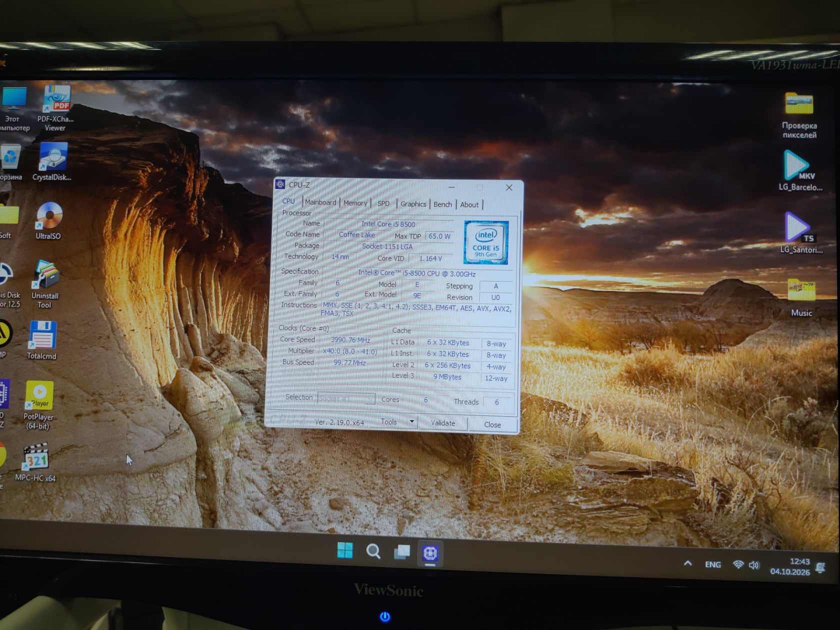Open the Music folder on desktop
This screenshot has height=630, width=840.
pyautogui.click(x=801, y=298)
